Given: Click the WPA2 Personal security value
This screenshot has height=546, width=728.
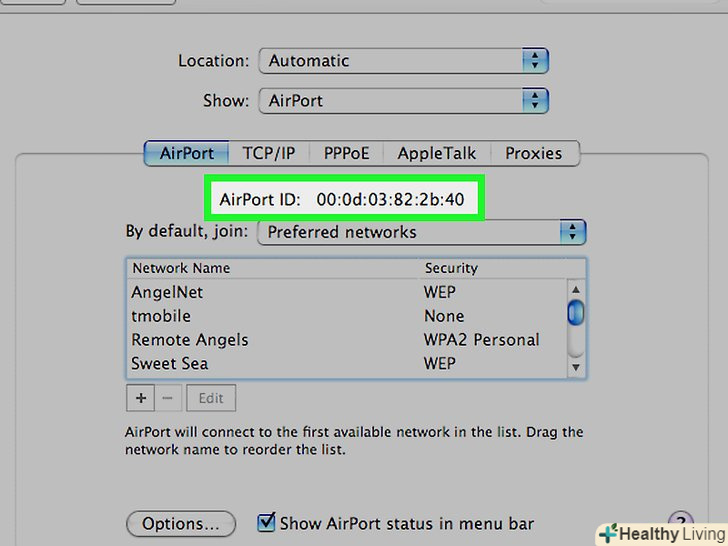Looking at the screenshot, I should click(x=481, y=340).
